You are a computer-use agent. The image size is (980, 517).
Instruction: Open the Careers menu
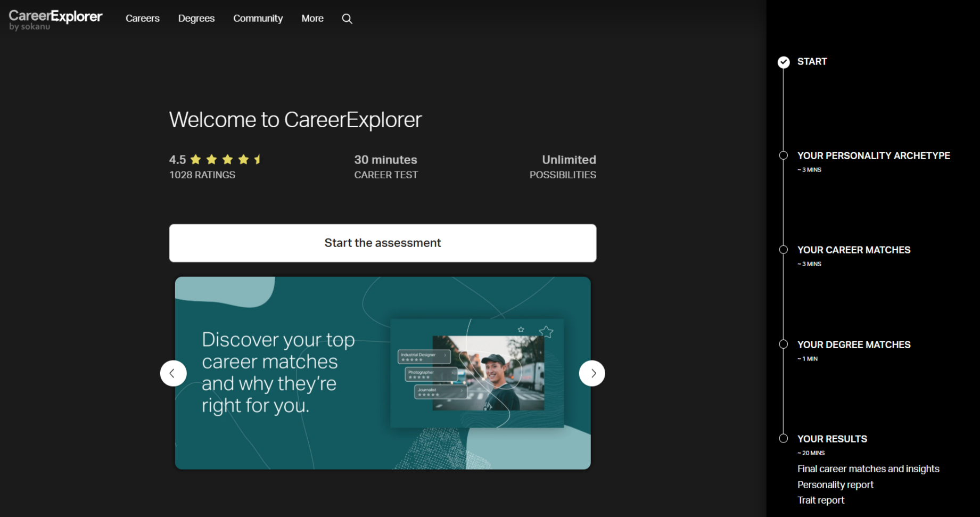[x=142, y=19]
